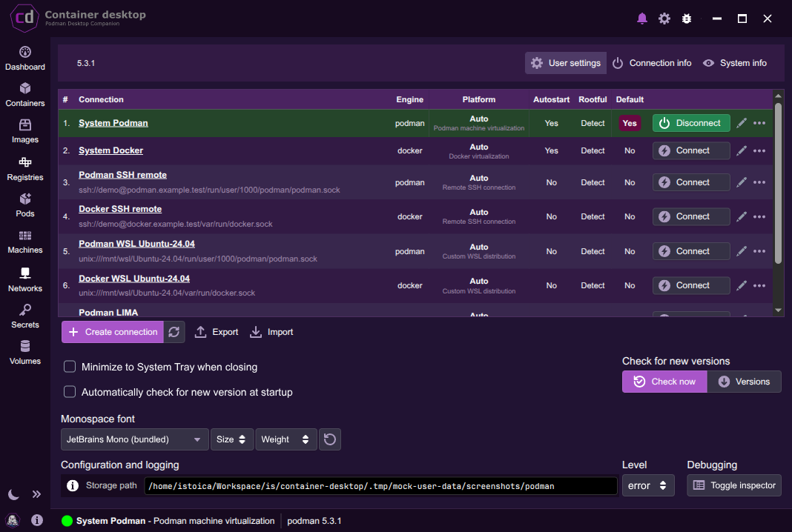The width and height of the screenshot is (792, 532).
Task: Open more options for Docker SSH remote
Action: pyautogui.click(x=759, y=216)
